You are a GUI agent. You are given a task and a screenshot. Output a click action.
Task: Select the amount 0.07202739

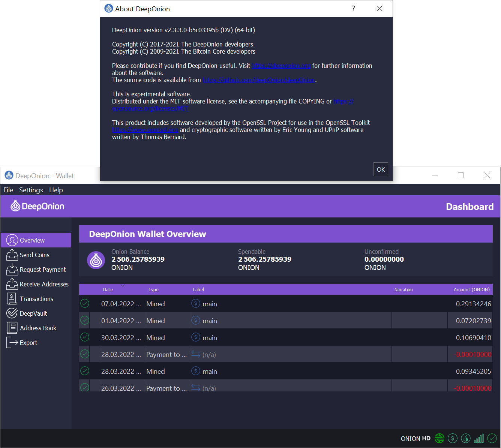(473, 321)
